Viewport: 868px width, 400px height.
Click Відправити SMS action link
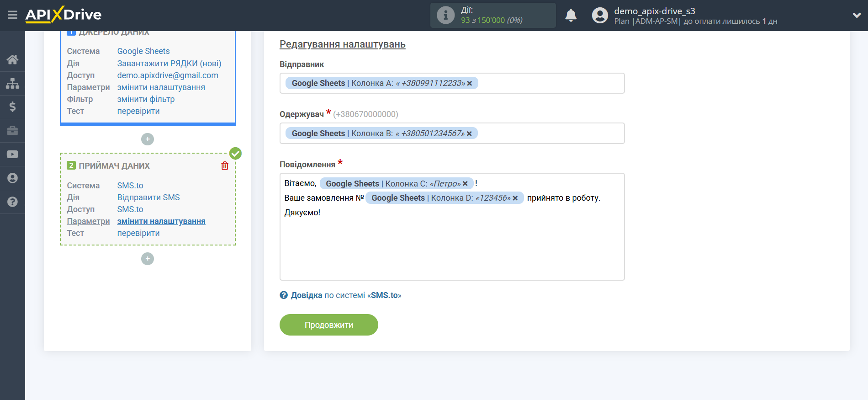(148, 197)
